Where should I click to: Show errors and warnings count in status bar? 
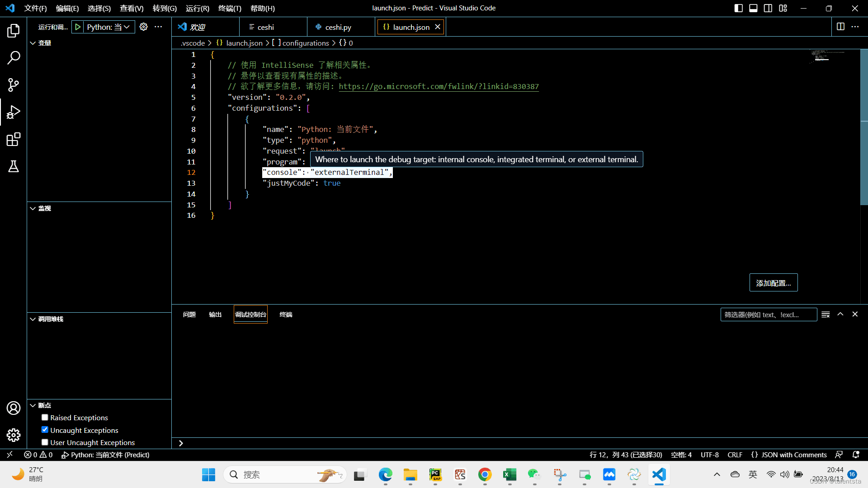38,455
